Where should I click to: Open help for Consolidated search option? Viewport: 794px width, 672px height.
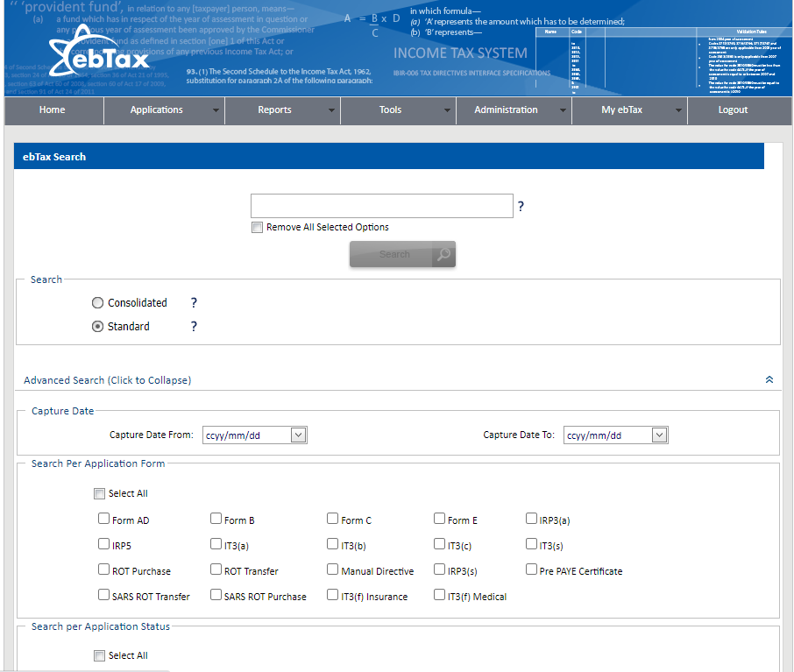click(x=194, y=303)
